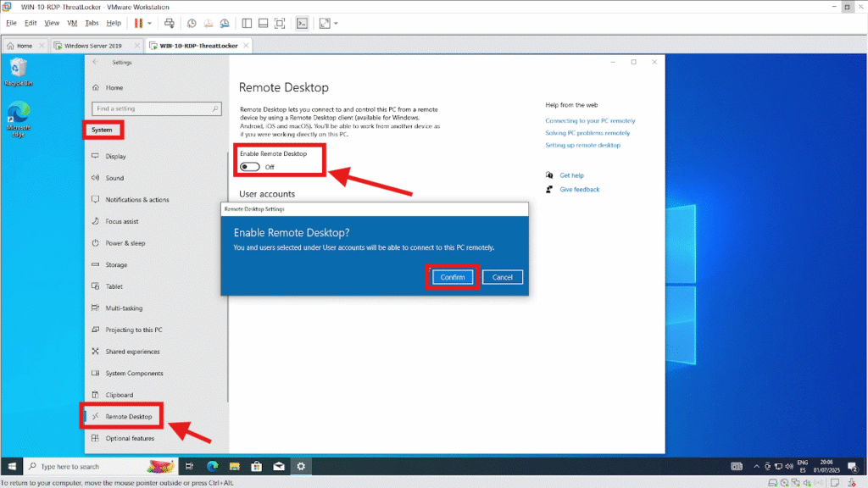The width and height of the screenshot is (868, 488).
Task: Open the VM menu
Action: pyautogui.click(x=72, y=23)
